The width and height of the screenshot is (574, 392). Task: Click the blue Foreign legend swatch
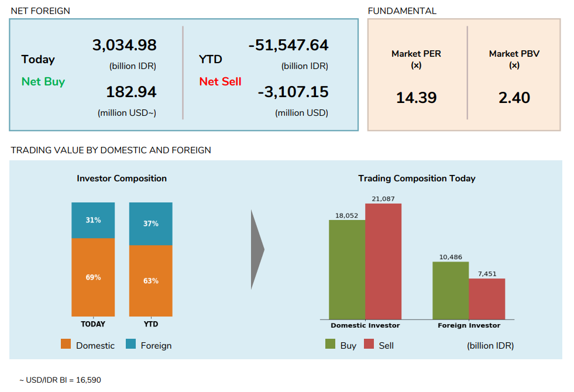click(x=131, y=345)
